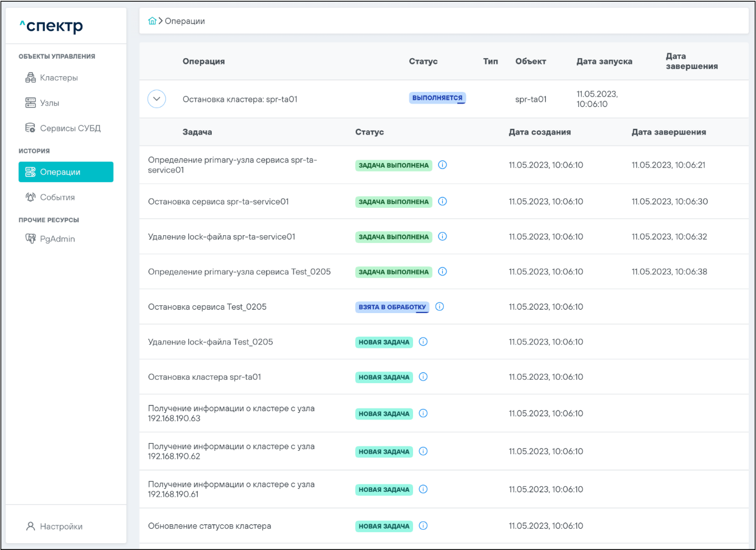Open info for Остановка кластера spr-ta01 task
Image resolution: width=756 pixels, height=550 pixels.
click(423, 377)
